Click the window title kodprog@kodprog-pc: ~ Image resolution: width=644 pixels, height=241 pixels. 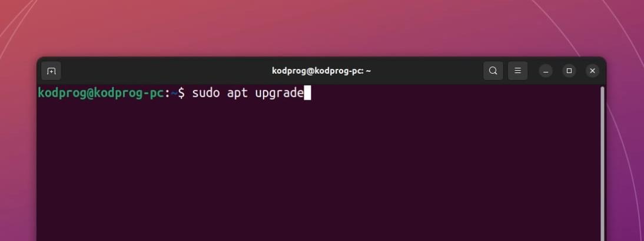[321, 71]
